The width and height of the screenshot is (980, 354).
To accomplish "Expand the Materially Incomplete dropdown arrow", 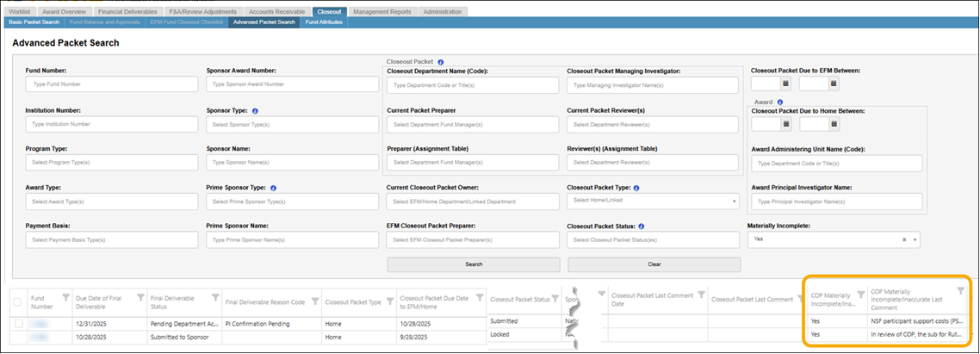I will point(915,239).
